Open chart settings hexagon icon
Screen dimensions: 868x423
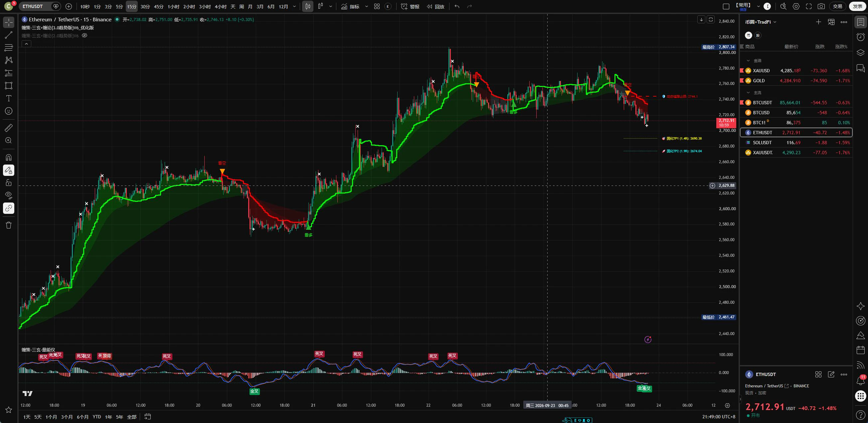coord(796,6)
